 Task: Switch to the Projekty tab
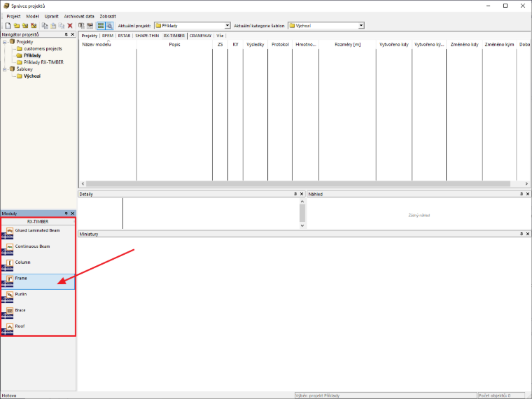[89, 36]
